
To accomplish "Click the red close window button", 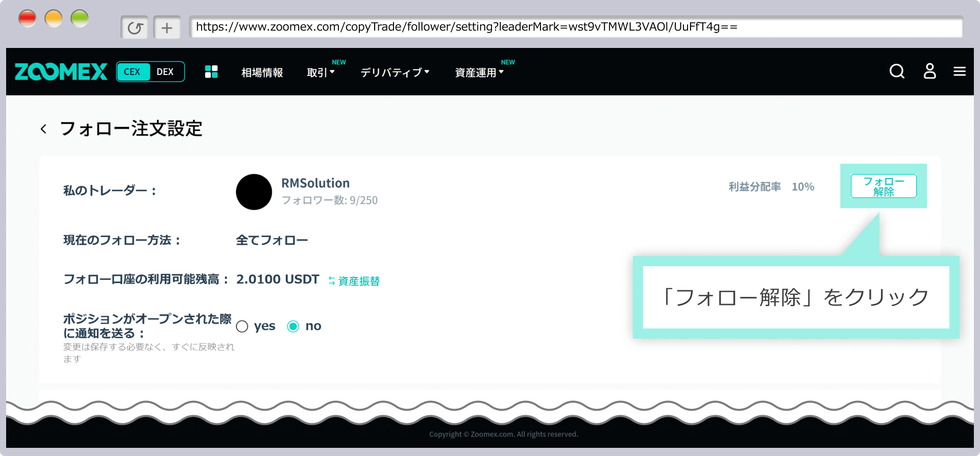I will point(27,19).
